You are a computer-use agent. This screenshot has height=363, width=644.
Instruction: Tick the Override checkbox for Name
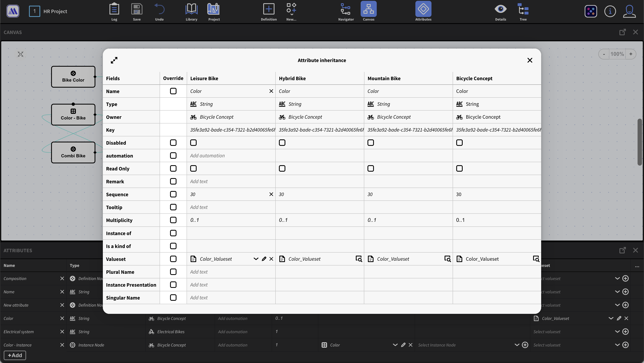173,91
